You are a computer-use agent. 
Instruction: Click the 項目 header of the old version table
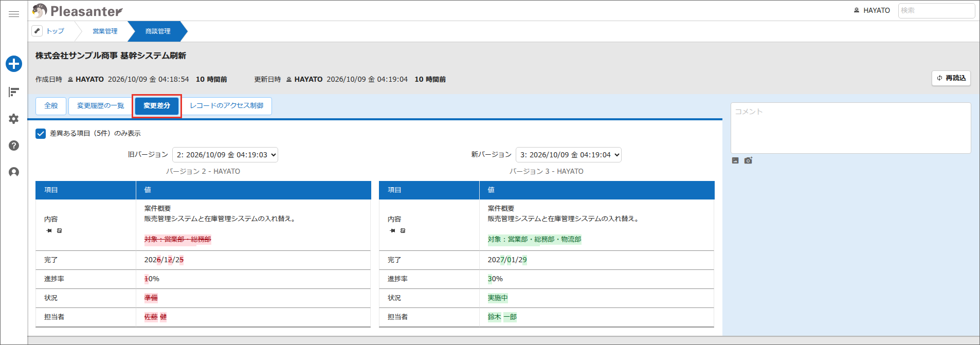pos(85,190)
